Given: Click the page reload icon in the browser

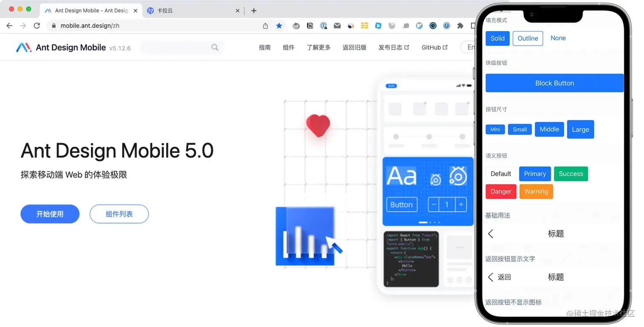Looking at the screenshot, I should (37, 26).
